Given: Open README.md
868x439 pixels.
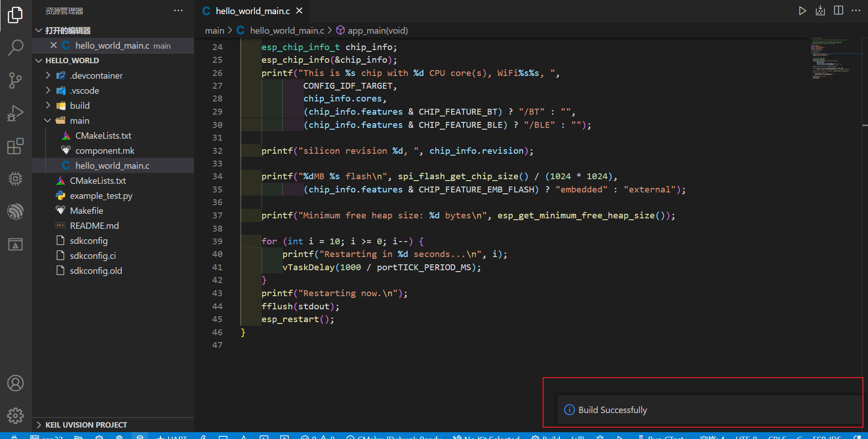Looking at the screenshot, I should [113, 226].
